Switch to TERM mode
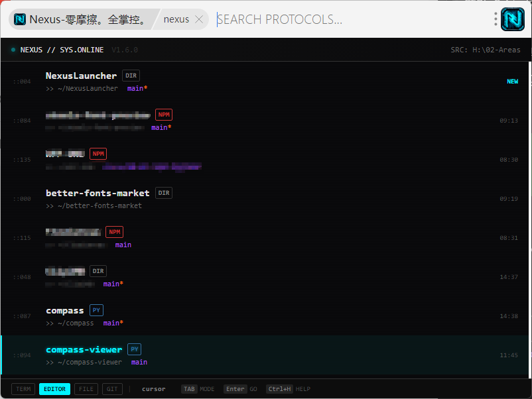The width and height of the screenshot is (532, 399). point(23,389)
